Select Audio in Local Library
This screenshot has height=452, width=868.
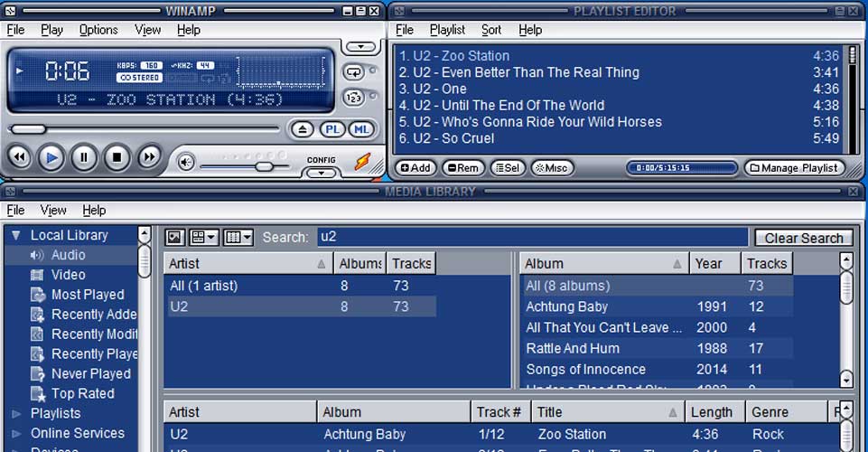pos(68,255)
